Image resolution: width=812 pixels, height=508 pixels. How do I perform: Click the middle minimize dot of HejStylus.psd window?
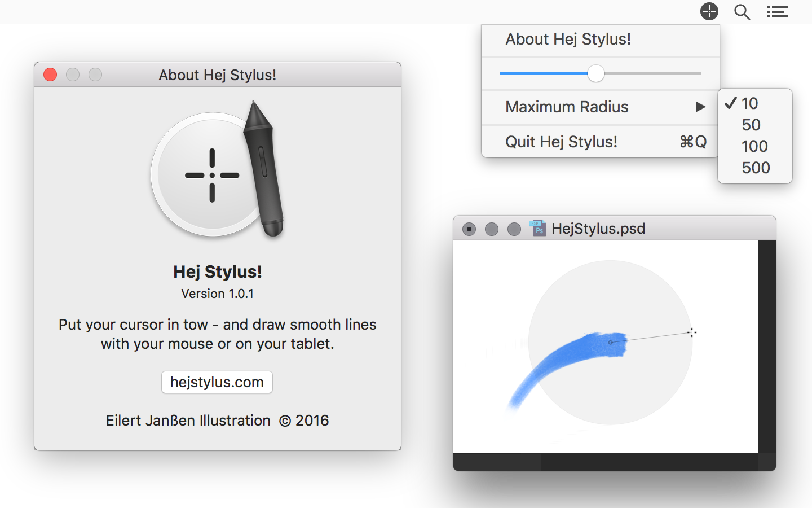click(x=492, y=229)
